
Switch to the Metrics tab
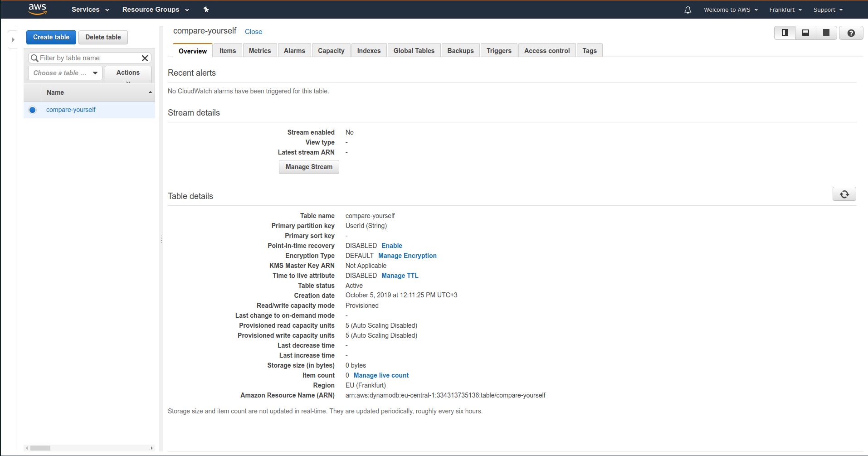(x=260, y=51)
